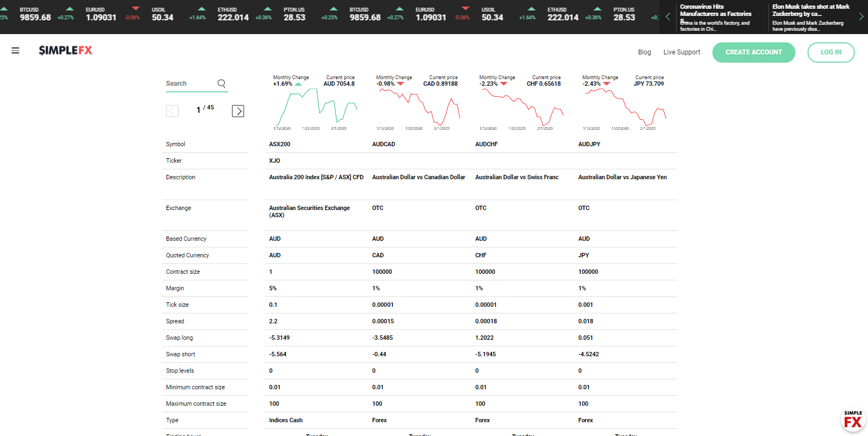Go to next symbols page arrow
868x436 pixels.
tap(238, 111)
